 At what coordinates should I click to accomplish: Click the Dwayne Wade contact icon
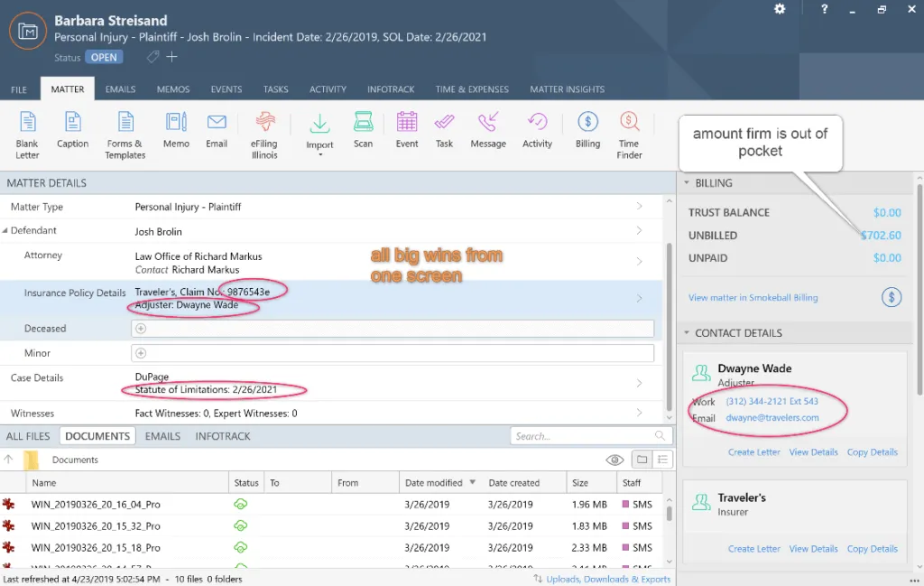[701, 373]
